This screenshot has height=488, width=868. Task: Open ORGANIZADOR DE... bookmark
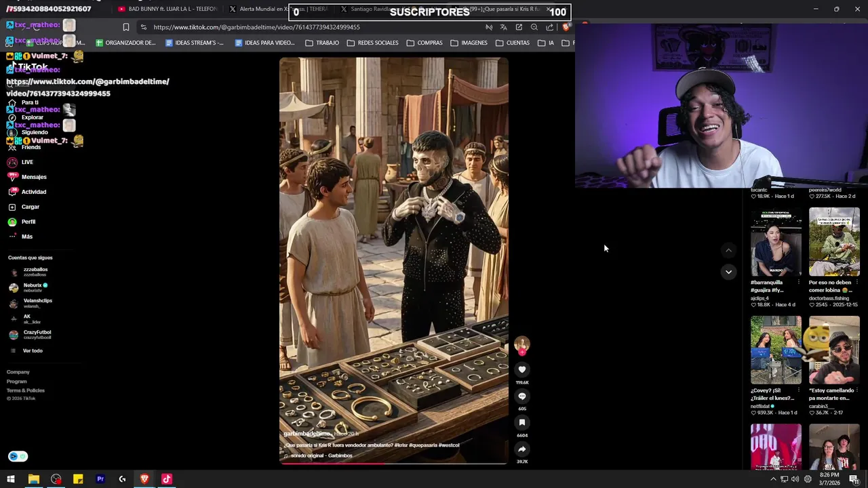click(126, 43)
